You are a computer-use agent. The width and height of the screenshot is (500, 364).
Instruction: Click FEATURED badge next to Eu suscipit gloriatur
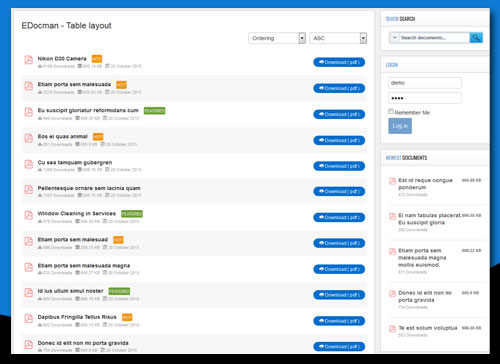click(x=154, y=111)
